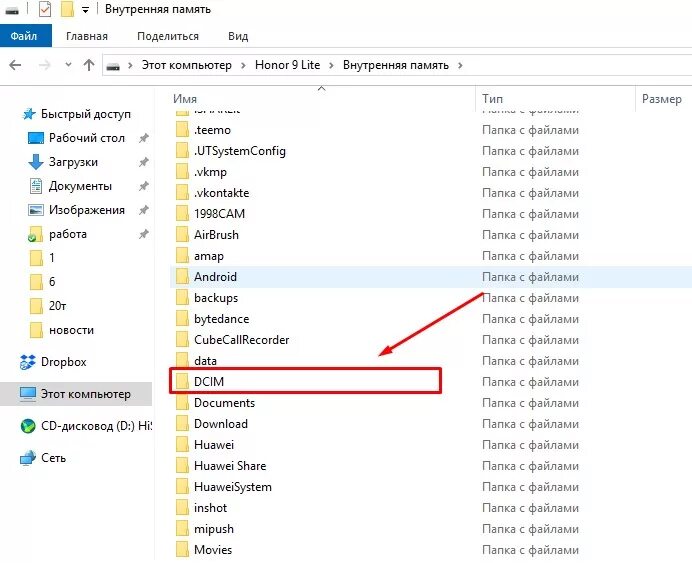Select Dropbox in the navigation pane
This screenshot has height=563, width=692.
(53, 362)
